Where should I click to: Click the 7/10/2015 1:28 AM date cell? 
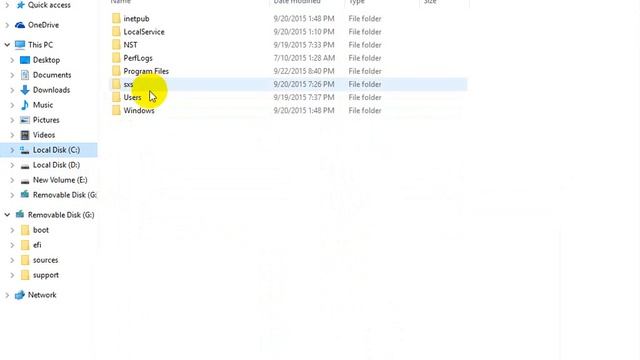click(x=304, y=58)
